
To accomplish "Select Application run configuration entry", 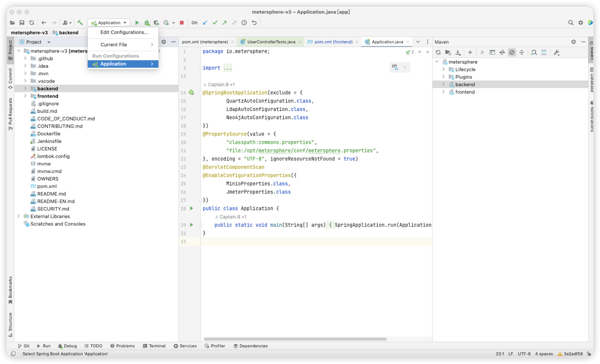I will click(123, 64).
